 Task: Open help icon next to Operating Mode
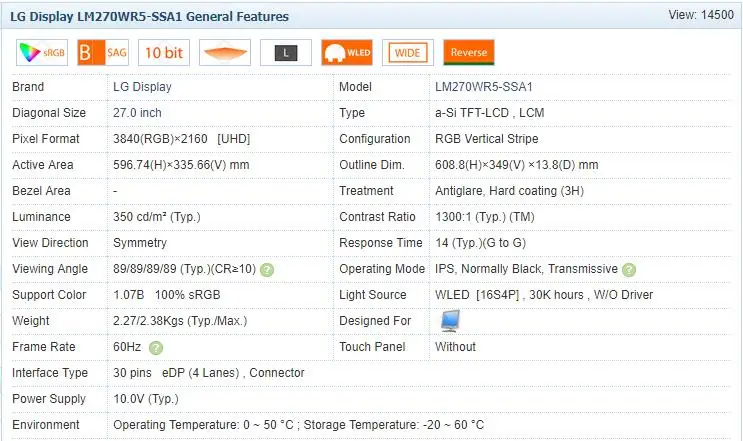coord(628,270)
